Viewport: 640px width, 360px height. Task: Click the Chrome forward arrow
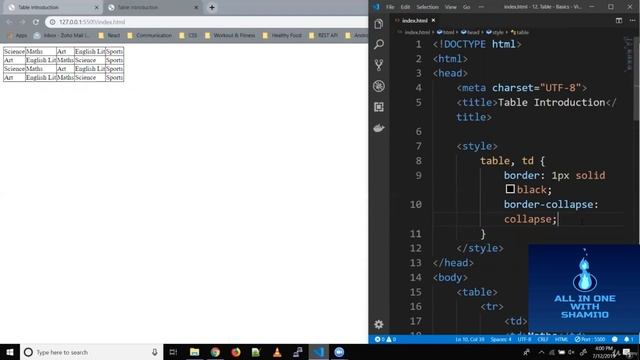tap(22, 22)
